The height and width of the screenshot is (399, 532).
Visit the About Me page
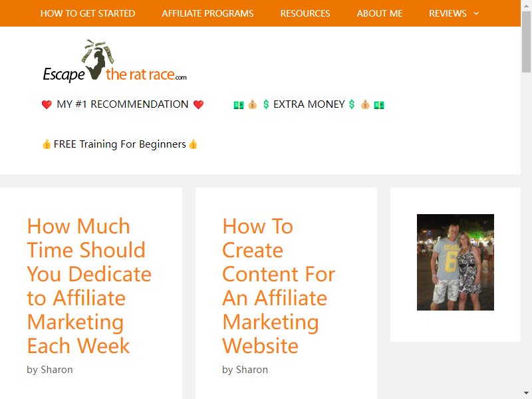point(379,13)
